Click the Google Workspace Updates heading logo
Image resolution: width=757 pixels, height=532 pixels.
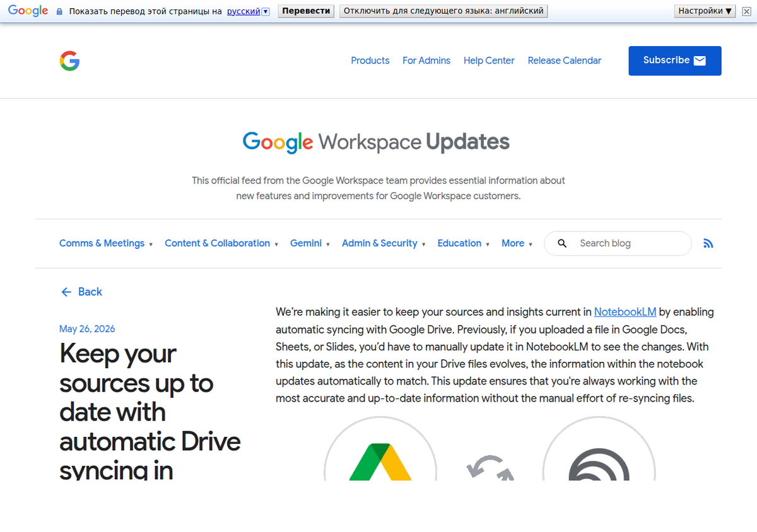click(x=376, y=142)
